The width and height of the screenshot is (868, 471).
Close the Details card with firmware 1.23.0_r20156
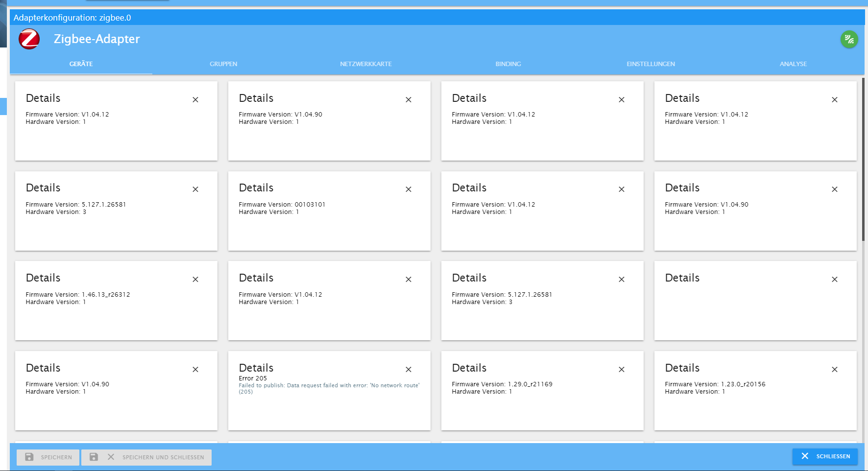(x=835, y=370)
